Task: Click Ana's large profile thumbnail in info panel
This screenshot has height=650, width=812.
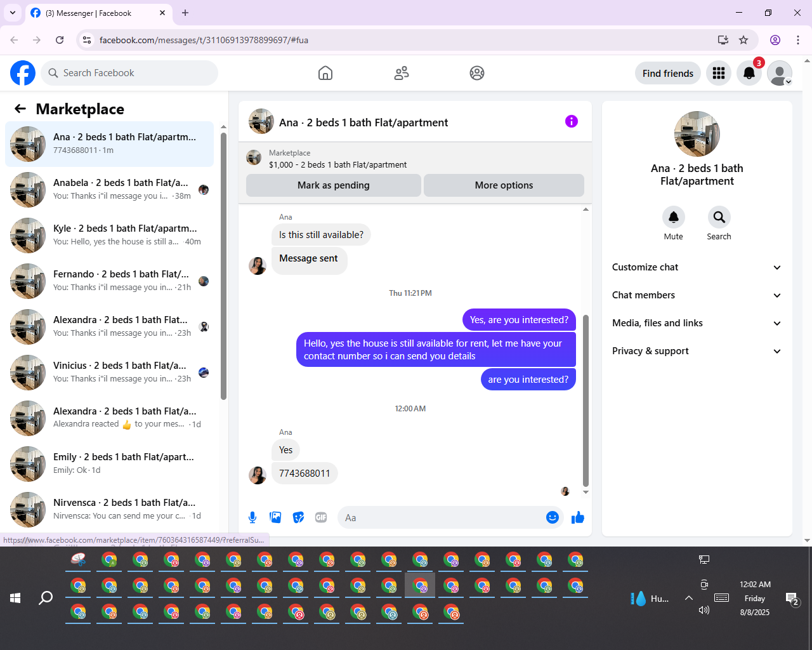Action: (697, 134)
